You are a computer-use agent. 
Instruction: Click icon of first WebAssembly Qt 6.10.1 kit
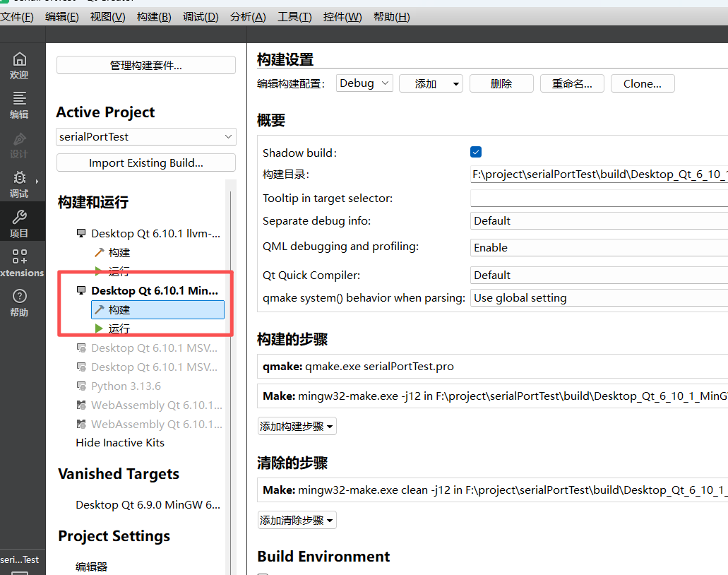[x=81, y=405]
